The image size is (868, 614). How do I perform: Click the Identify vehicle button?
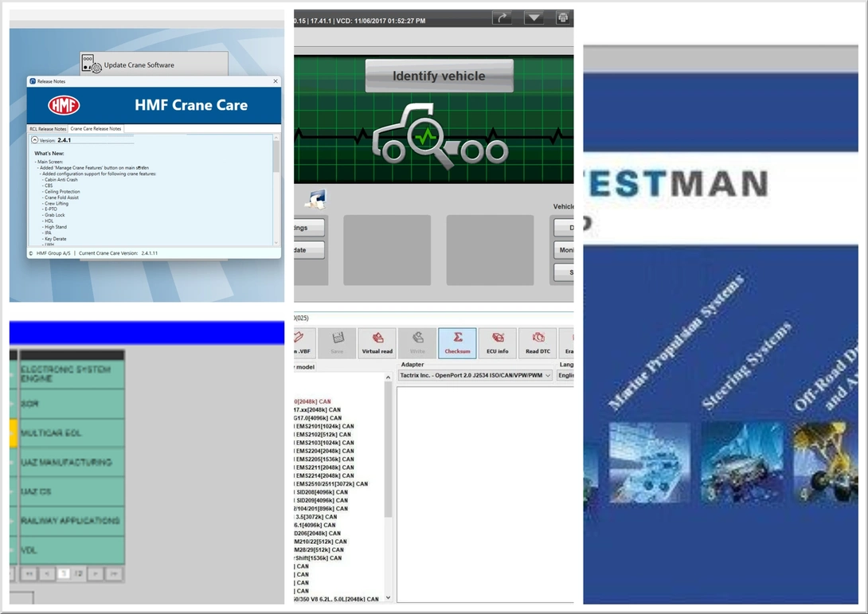click(x=439, y=76)
